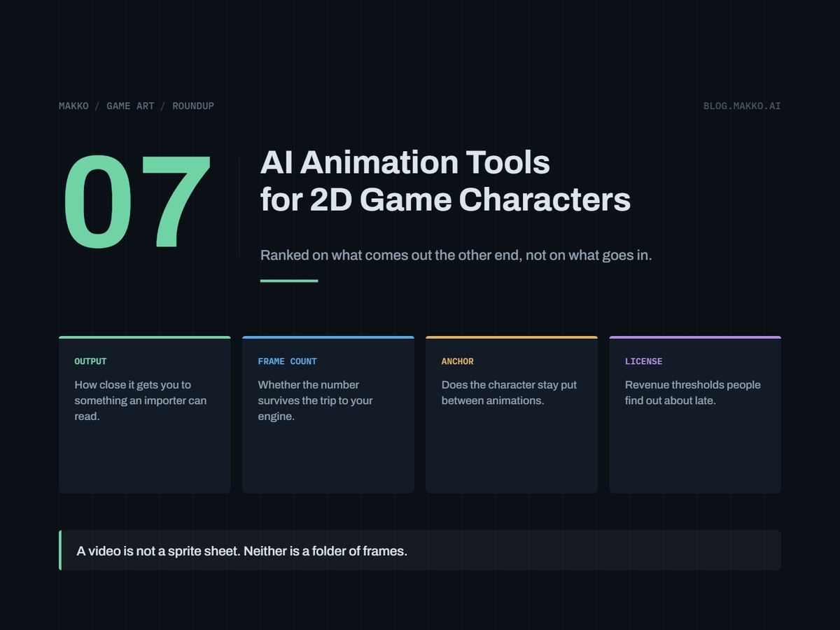840x630 pixels.
Task: Click the MAKKO breadcrumb text
Action: pos(73,106)
